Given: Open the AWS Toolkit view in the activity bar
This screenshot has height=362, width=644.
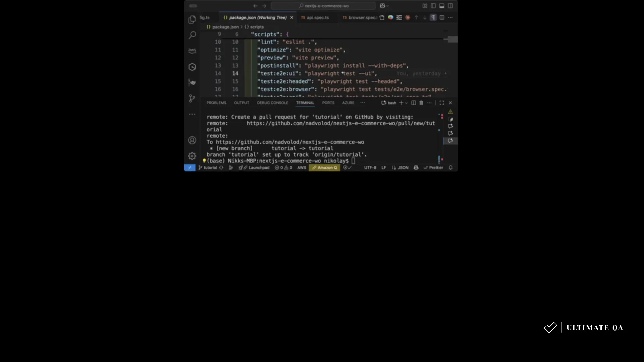Looking at the screenshot, I should [x=192, y=51].
